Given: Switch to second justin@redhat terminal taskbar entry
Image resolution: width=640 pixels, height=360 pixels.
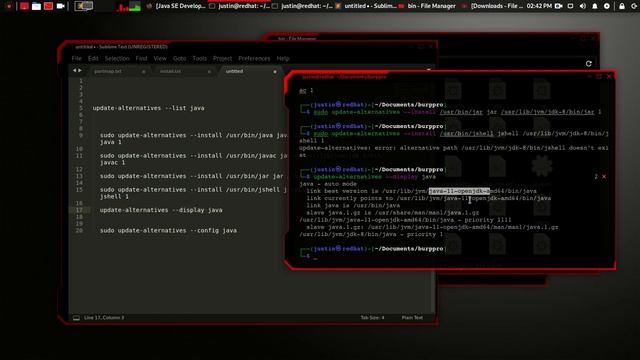Looking at the screenshot, I should (302, 6).
